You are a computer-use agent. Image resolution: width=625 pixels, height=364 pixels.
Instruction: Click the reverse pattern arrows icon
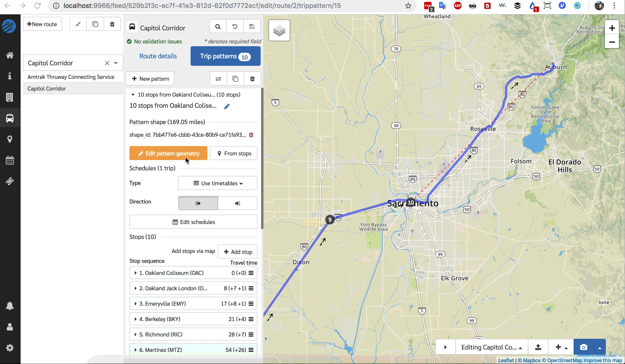218,79
